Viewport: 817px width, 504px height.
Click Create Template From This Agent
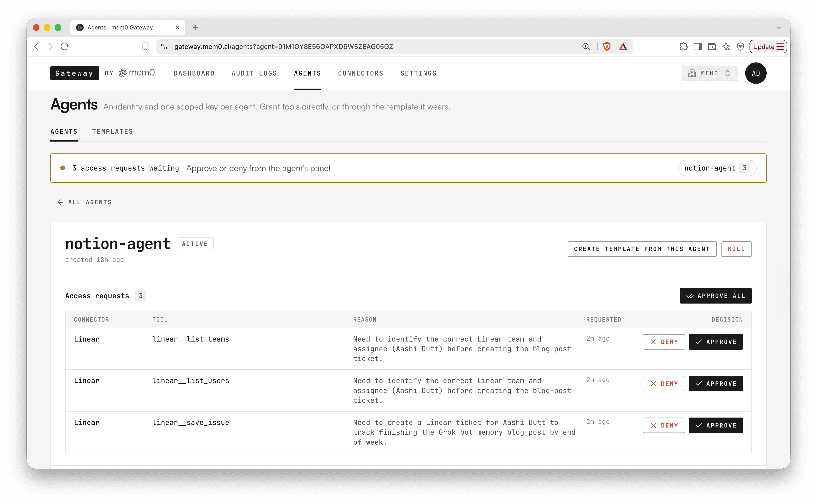point(642,249)
